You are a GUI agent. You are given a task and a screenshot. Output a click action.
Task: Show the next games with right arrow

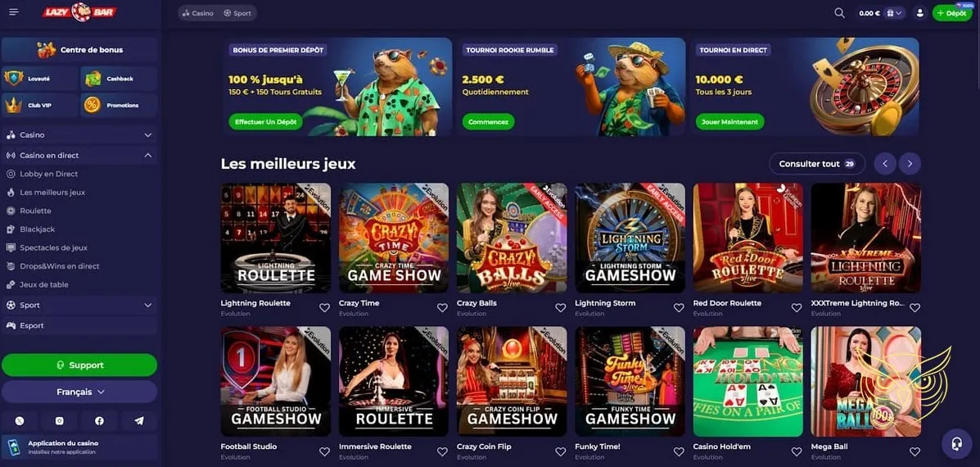click(x=910, y=164)
